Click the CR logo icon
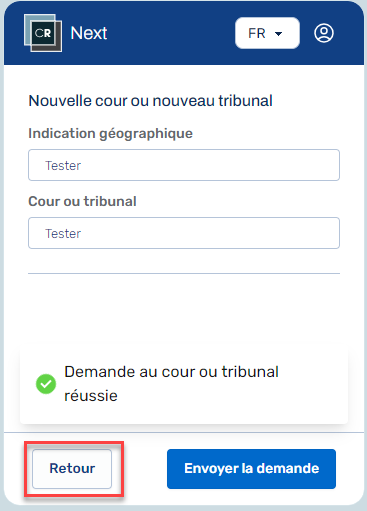The width and height of the screenshot is (367, 511). [x=43, y=33]
